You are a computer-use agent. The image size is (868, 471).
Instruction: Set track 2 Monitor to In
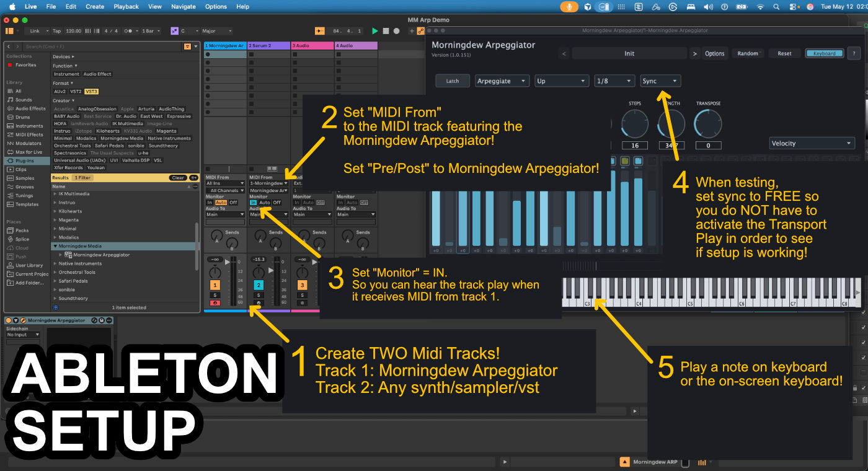(x=253, y=203)
